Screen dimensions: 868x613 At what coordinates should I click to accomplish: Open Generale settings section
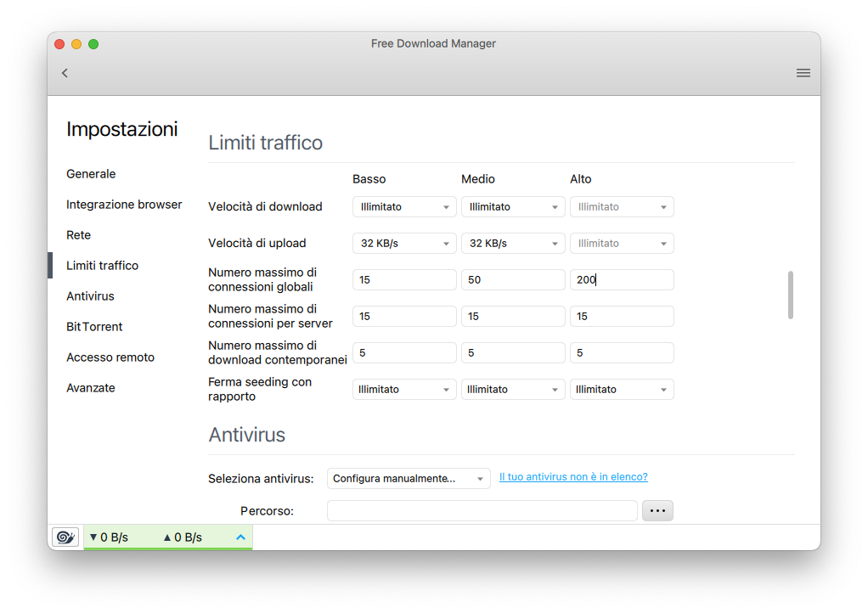click(x=91, y=174)
